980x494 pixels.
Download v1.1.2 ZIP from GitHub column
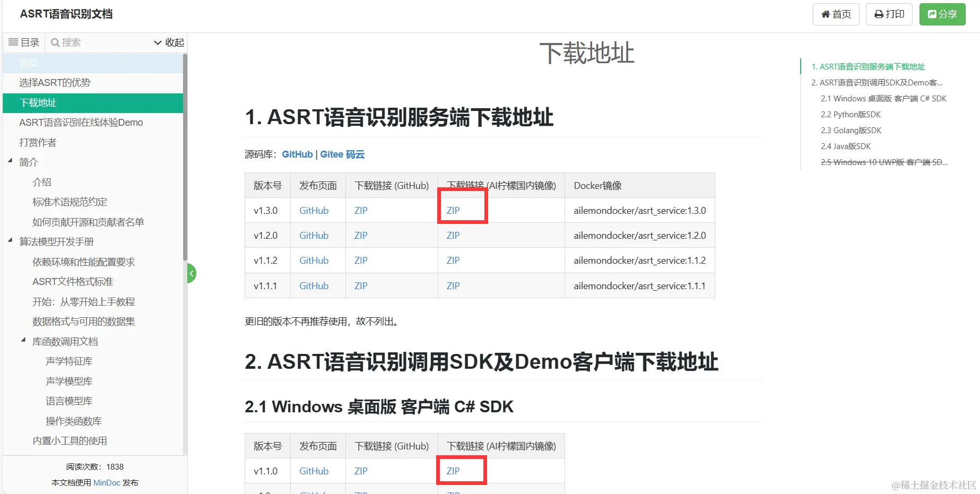(x=361, y=261)
